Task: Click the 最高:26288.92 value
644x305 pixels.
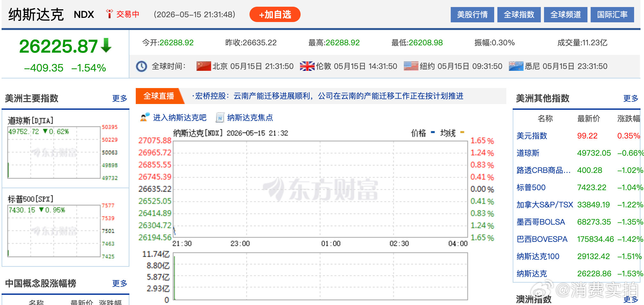Action: click(x=334, y=43)
